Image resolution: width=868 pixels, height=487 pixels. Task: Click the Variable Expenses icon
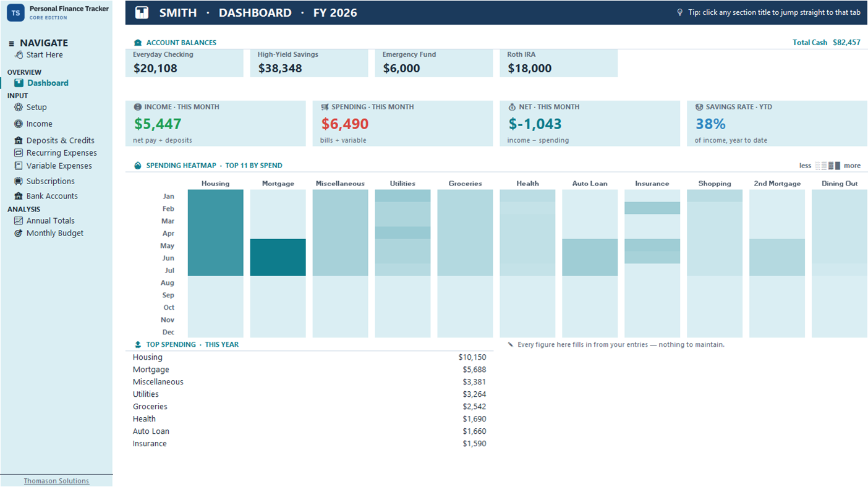coord(19,166)
